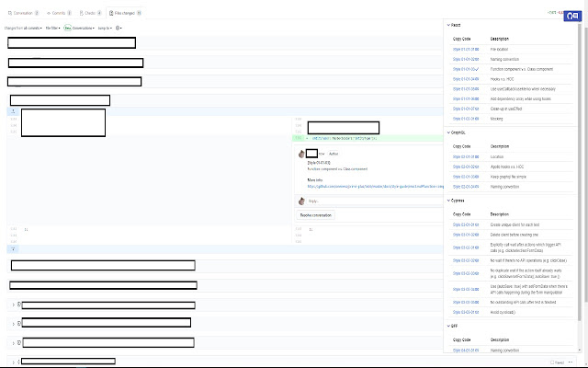The height and width of the screenshot is (368, 588).
Task: Copy style code for Apollo hooks v.s. HOC
Action: coord(466,167)
